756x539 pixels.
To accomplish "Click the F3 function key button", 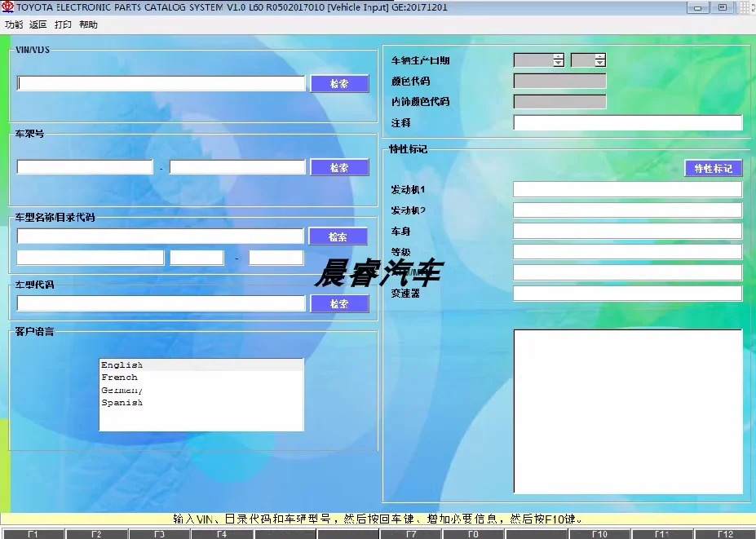I will (x=159, y=533).
